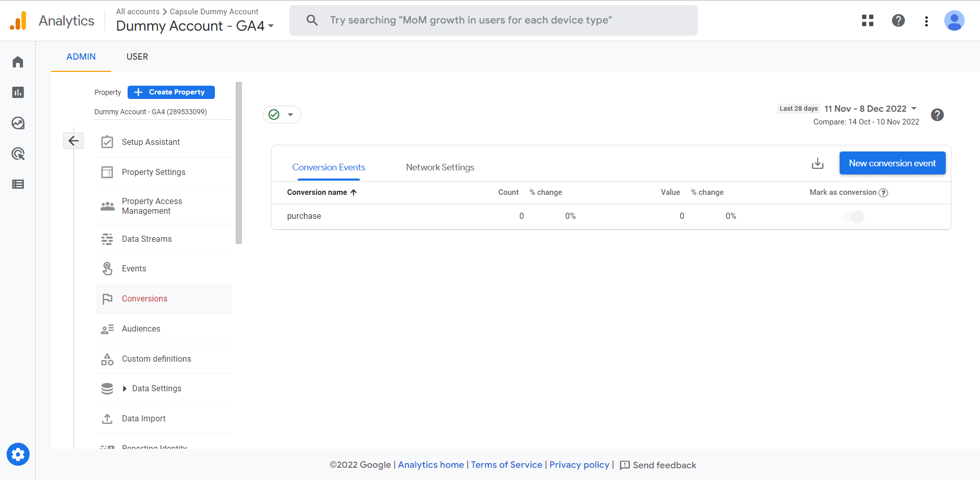Open Data Streams menu item

[x=147, y=239]
